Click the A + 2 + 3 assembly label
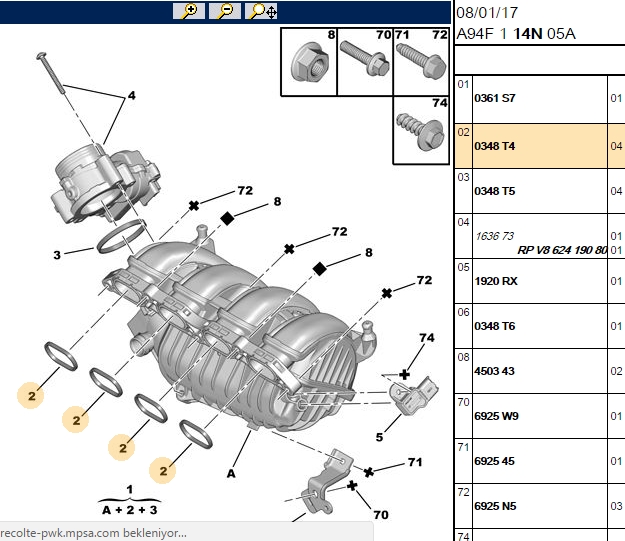This screenshot has height=541, width=625. [x=130, y=510]
